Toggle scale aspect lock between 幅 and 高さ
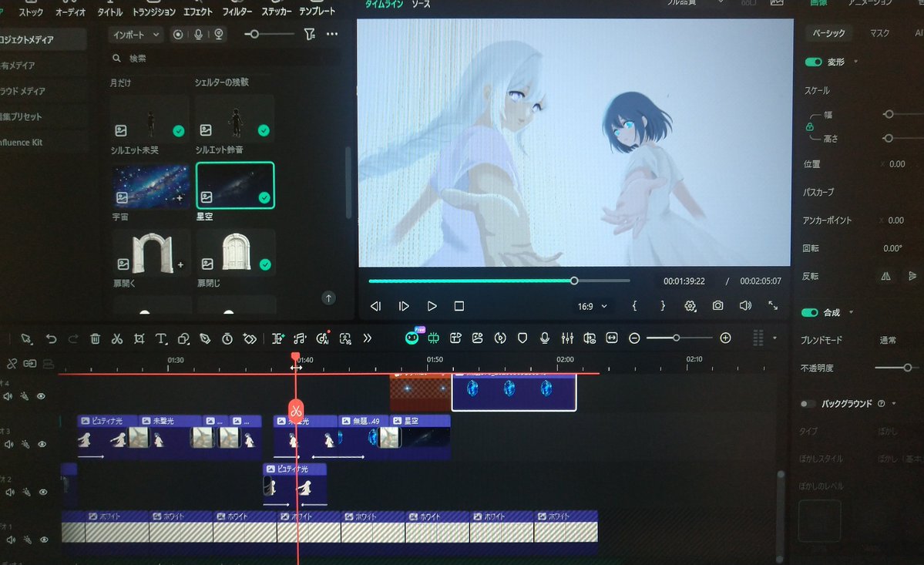This screenshot has height=565, width=924. click(x=810, y=126)
